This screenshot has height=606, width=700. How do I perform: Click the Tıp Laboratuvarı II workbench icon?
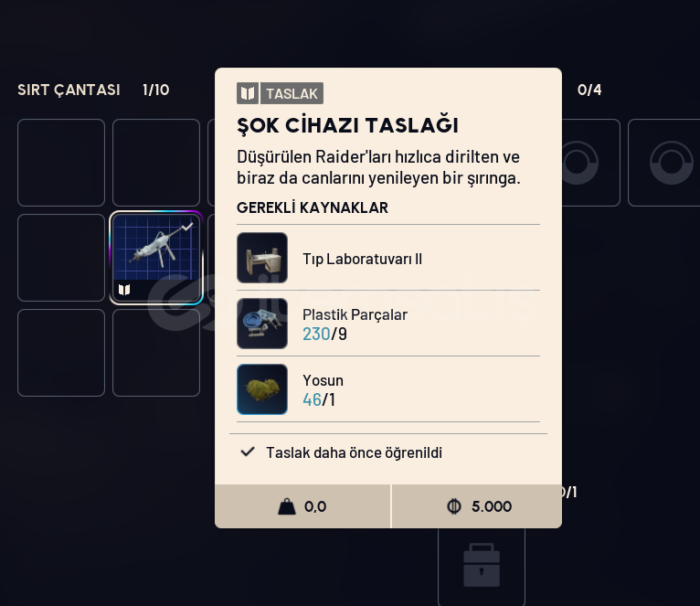click(x=262, y=258)
